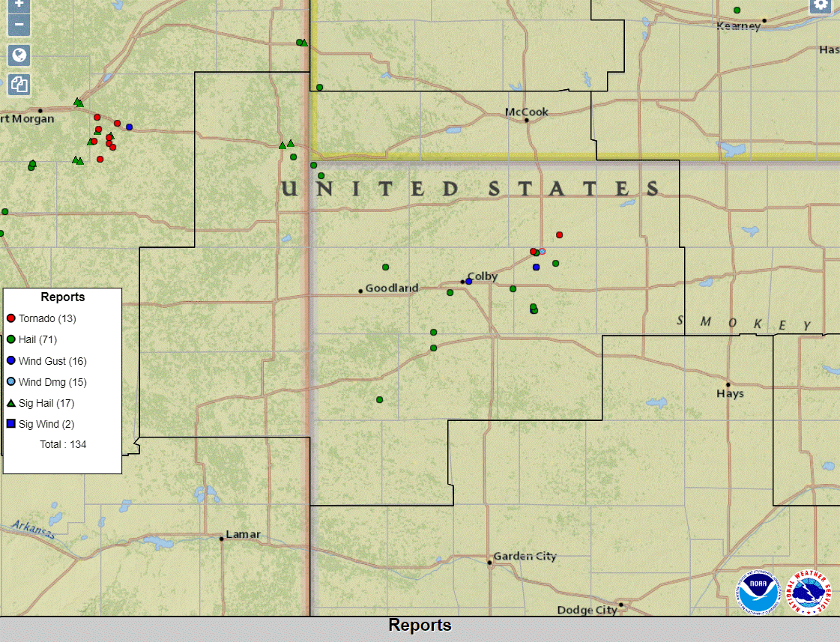
Task: Click the Wind Gust (16) legend entry
Action: 46,361
